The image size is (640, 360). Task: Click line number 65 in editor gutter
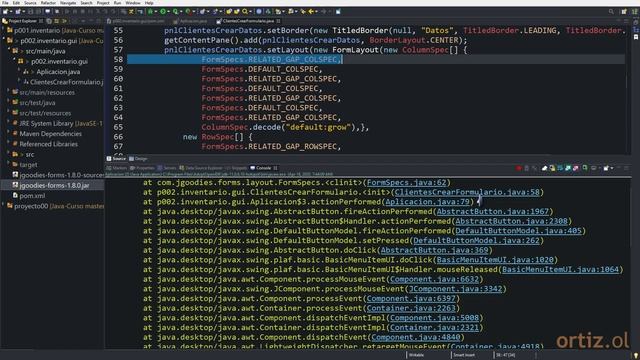click(x=118, y=127)
